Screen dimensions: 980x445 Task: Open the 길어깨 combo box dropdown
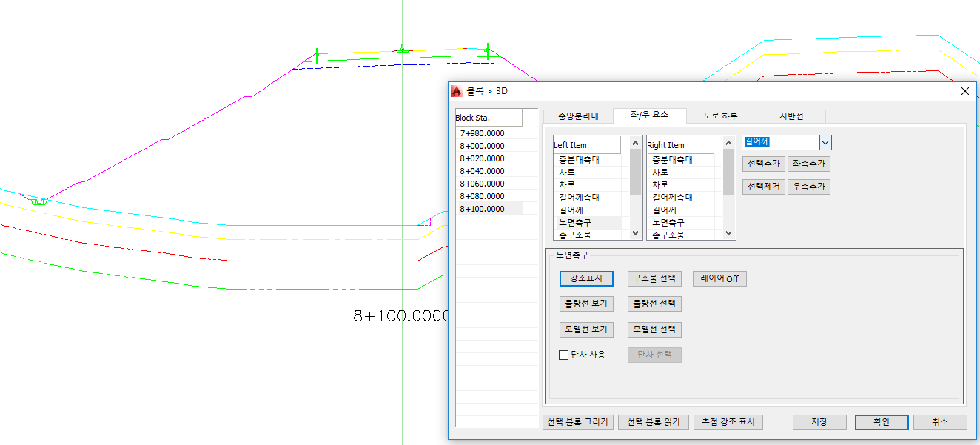click(825, 142)
